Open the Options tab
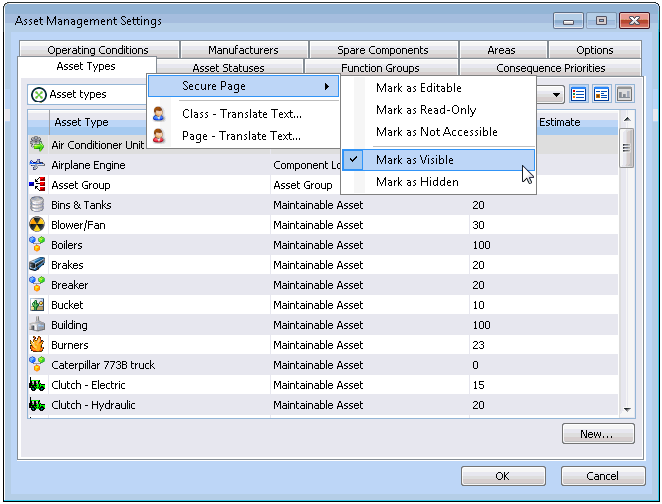The width and height of the screenshot is (662, 504). point(595,50)
